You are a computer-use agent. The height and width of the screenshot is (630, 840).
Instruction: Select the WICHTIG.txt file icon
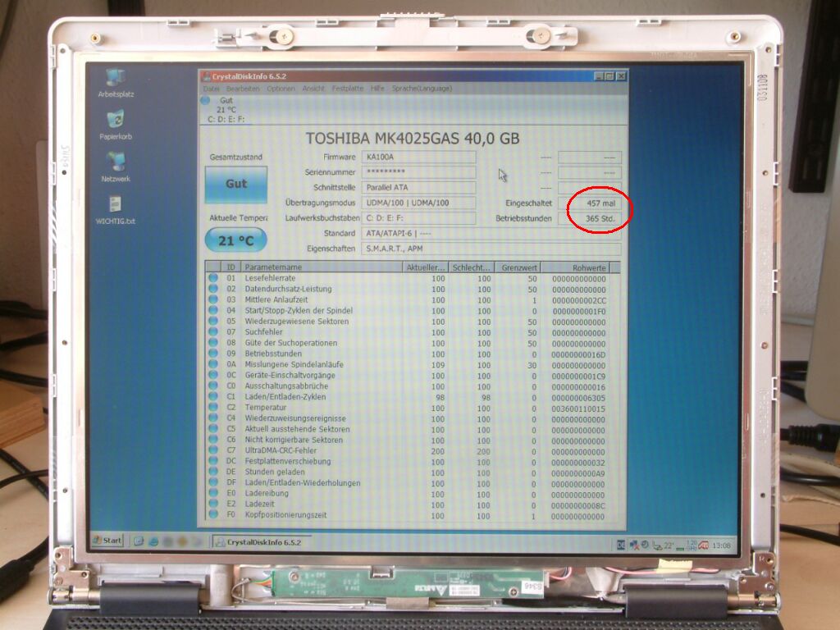(x=115, y=209)
